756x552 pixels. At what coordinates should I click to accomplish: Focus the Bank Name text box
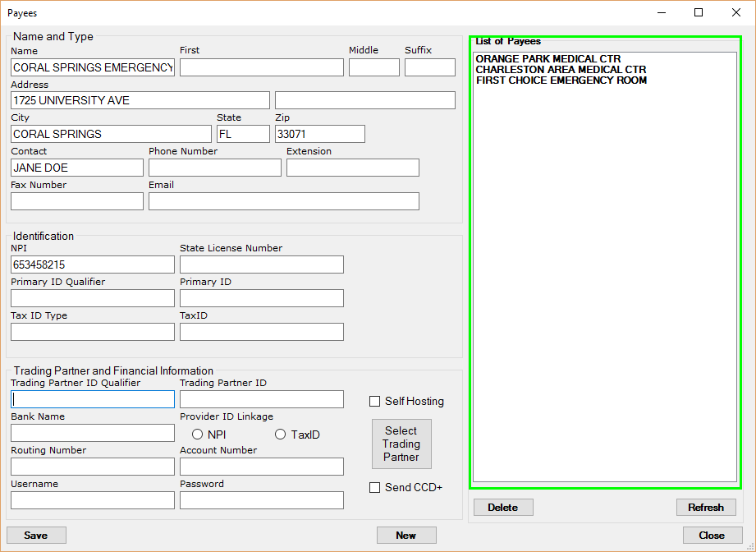93,433
